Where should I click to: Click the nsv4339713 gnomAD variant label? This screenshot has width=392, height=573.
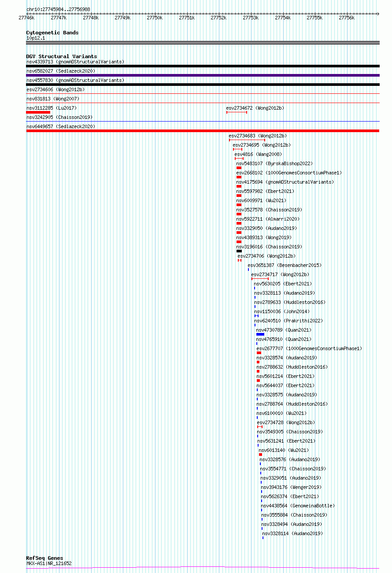pyautogui.click(x=75, y=62)
